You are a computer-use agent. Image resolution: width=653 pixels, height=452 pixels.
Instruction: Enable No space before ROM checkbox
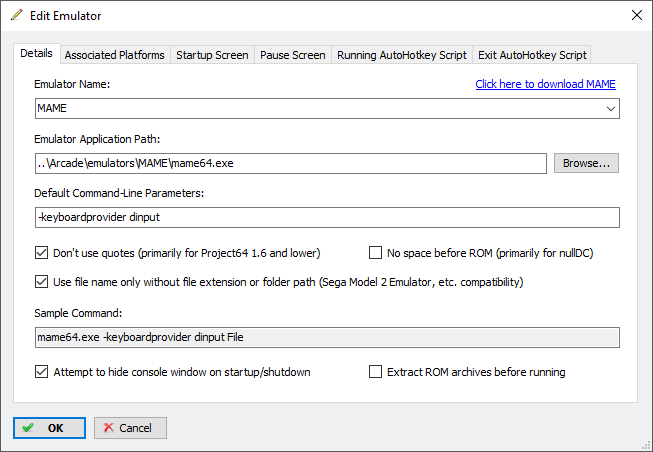375,253
